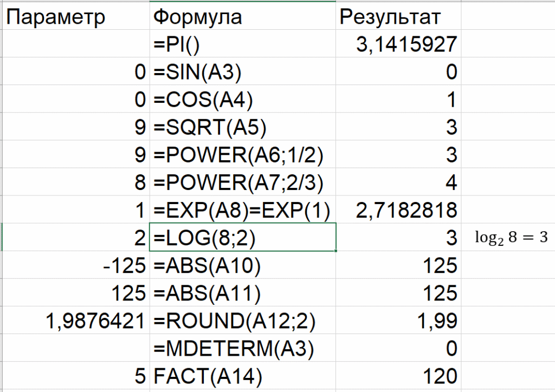The height and width of the screenshot is (392, 555).
Task: Click the =SIN(A3) formula cell
Action: (x=242, y=73)
